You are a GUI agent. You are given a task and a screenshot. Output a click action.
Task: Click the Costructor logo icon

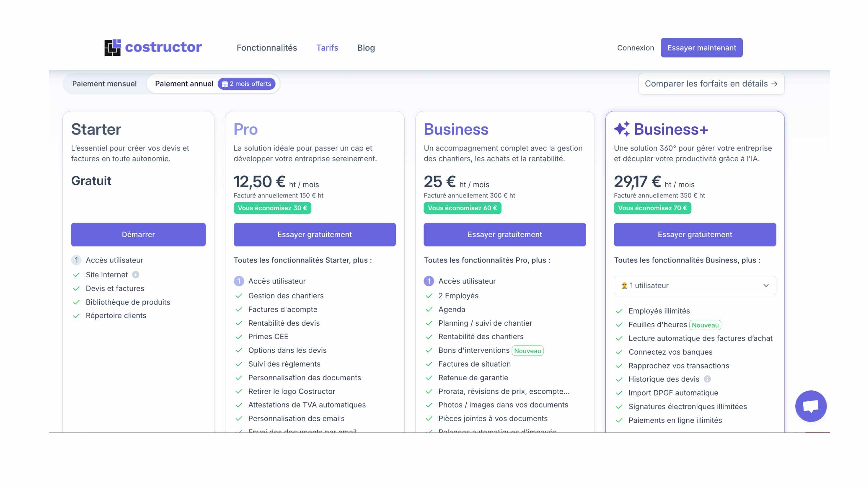112,48
